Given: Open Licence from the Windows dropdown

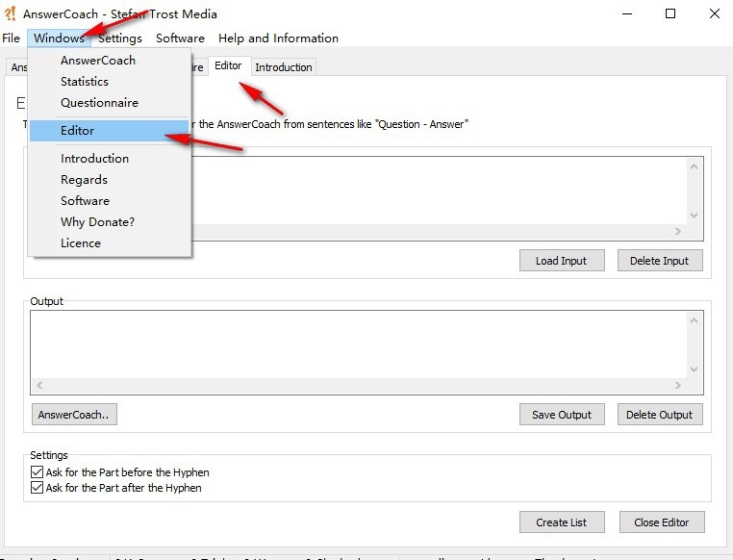Looking at the screenshot, I should pyautogui.click(x=110, y=243).
